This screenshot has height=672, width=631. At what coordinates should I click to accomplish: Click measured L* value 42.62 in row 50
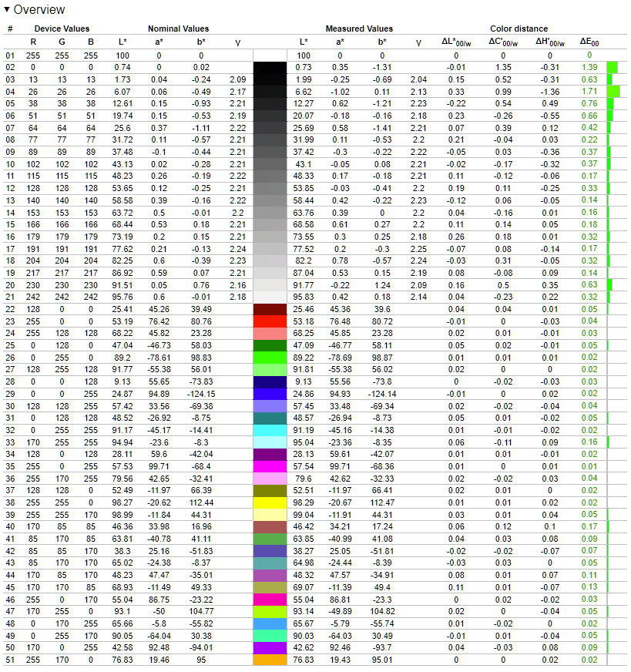[304, 648]
